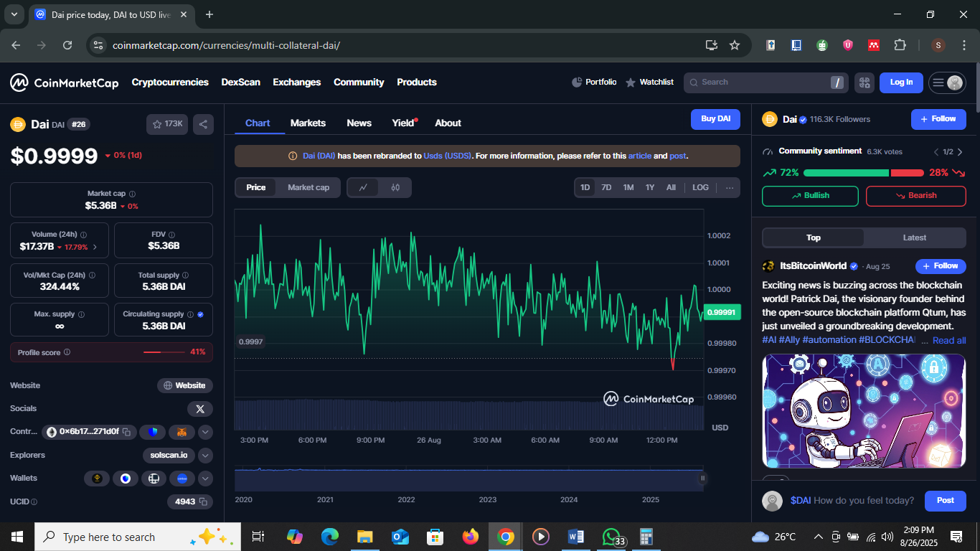Click the MetaMask fox icon
Image resolution: width=980 pixels, height=551 pixels.
[182, 432]
